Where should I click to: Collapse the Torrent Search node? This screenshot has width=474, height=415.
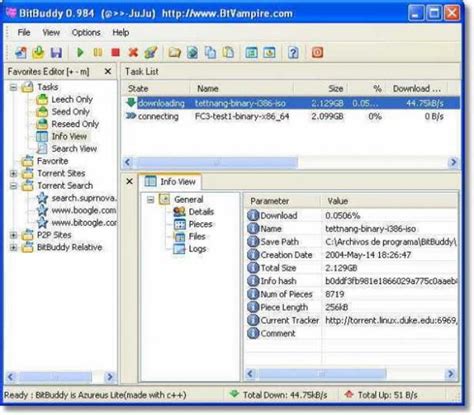(x=13, y=186)
